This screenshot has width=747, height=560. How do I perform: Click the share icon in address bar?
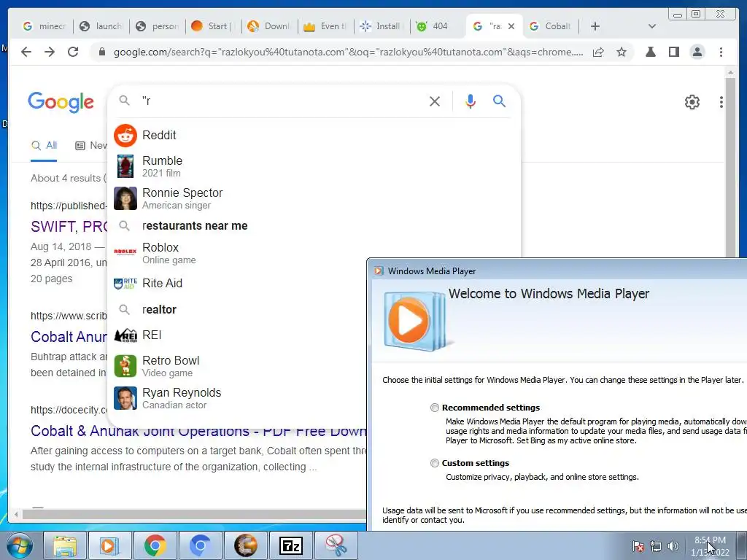click(598, 52)
